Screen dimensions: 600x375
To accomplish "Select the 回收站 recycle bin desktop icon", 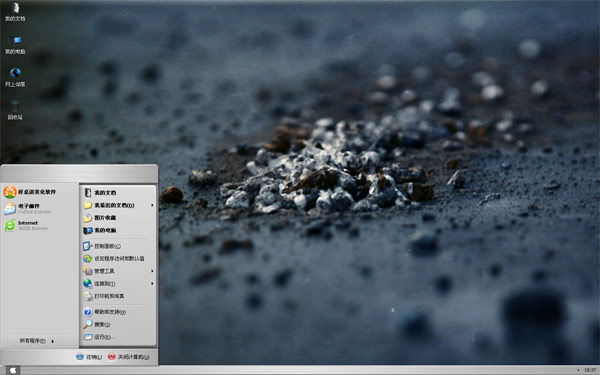I will coord(15,111).
